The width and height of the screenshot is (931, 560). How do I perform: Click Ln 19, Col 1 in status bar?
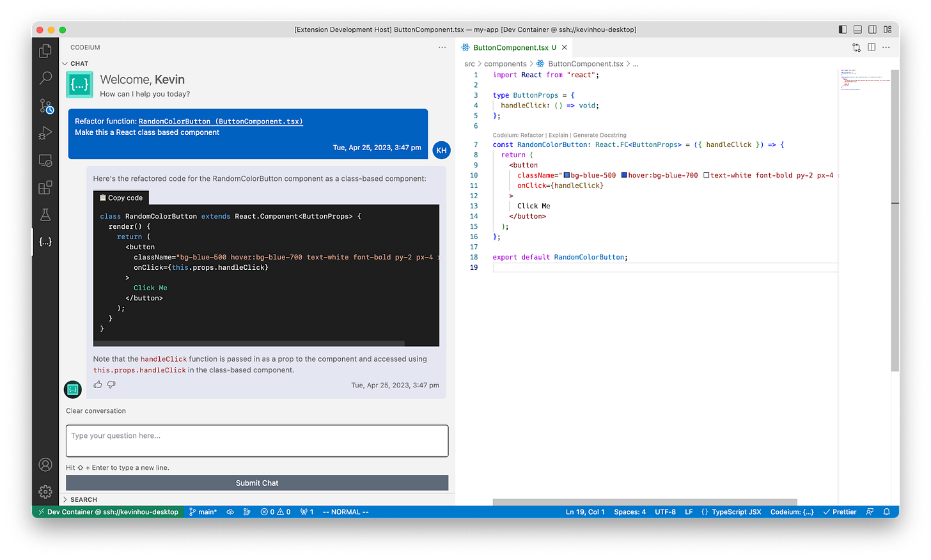click(x=585, y=512)
